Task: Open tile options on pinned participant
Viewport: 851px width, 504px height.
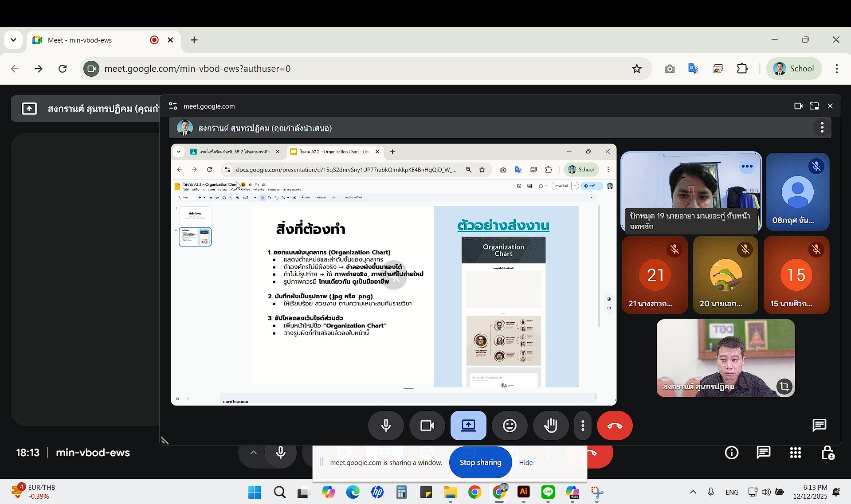Action: (x=747, y=167)
